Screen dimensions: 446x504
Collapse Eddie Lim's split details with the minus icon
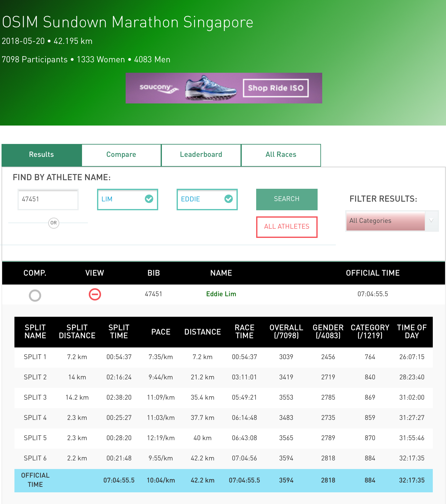click(95, 294)
